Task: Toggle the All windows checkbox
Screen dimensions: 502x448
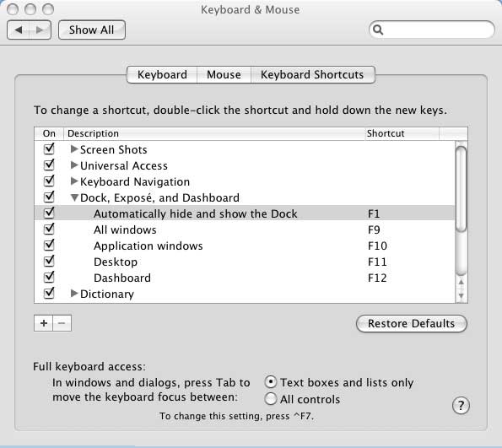Action: tap(49, 229)
